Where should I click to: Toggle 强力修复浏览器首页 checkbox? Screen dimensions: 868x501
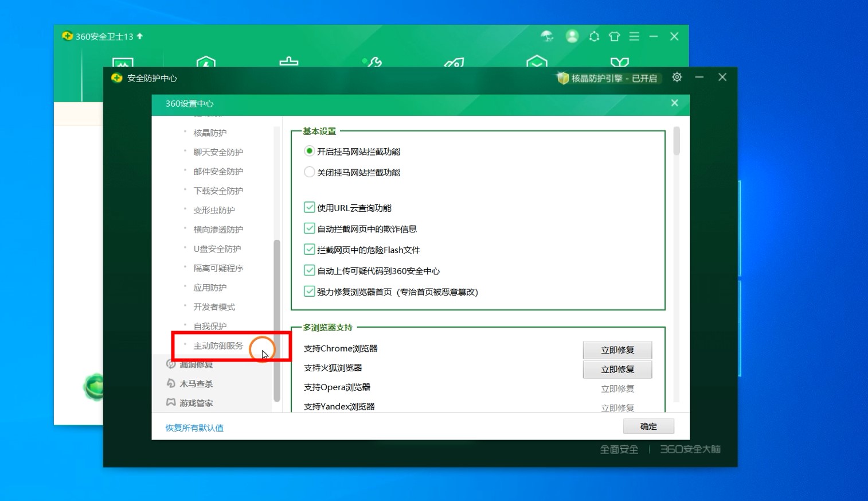pos(310,292)
